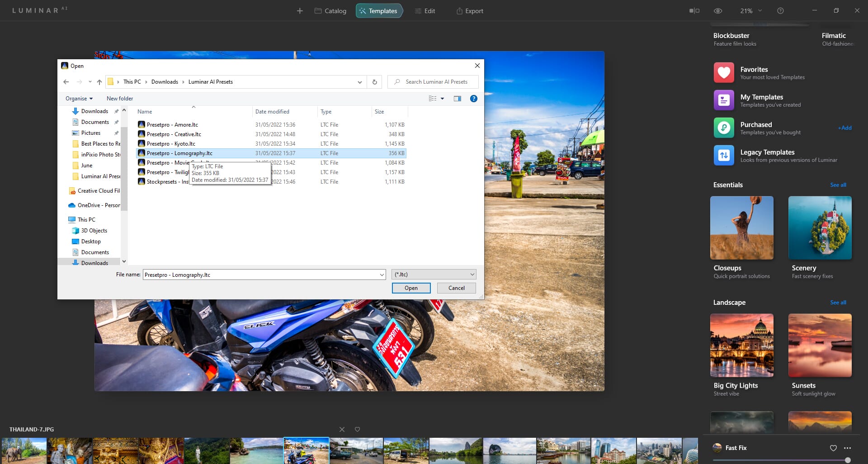This screenshot has height=464, width=868.
Task: Select the Scenery template thumbnail
Action: pyautogui.click(x=820, y=228)
